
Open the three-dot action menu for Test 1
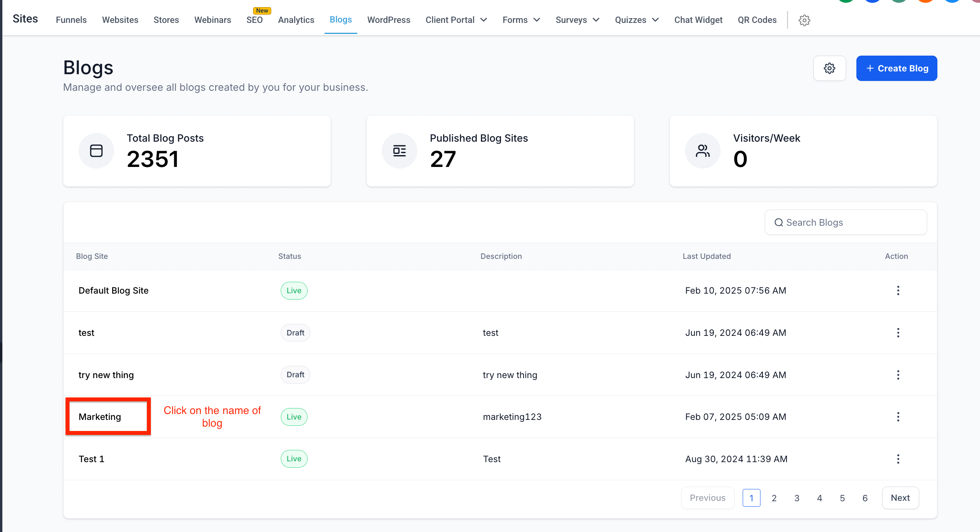(898, 459)
